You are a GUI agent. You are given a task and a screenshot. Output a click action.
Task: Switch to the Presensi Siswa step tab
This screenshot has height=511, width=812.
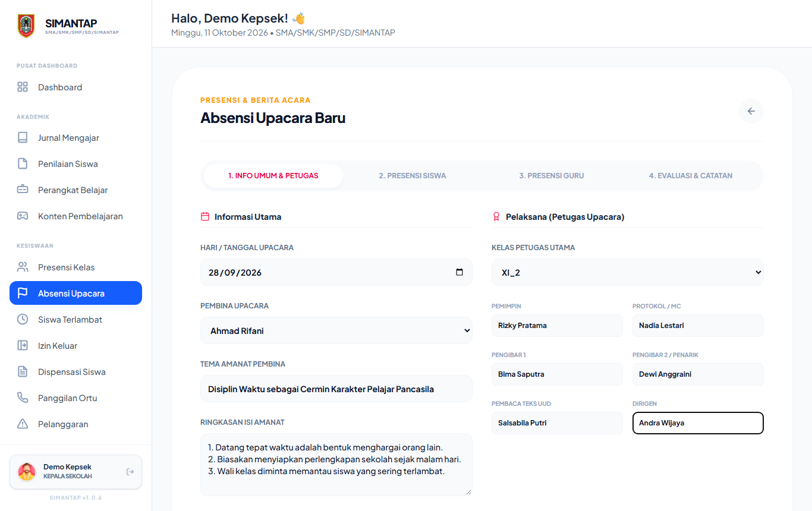413,176
